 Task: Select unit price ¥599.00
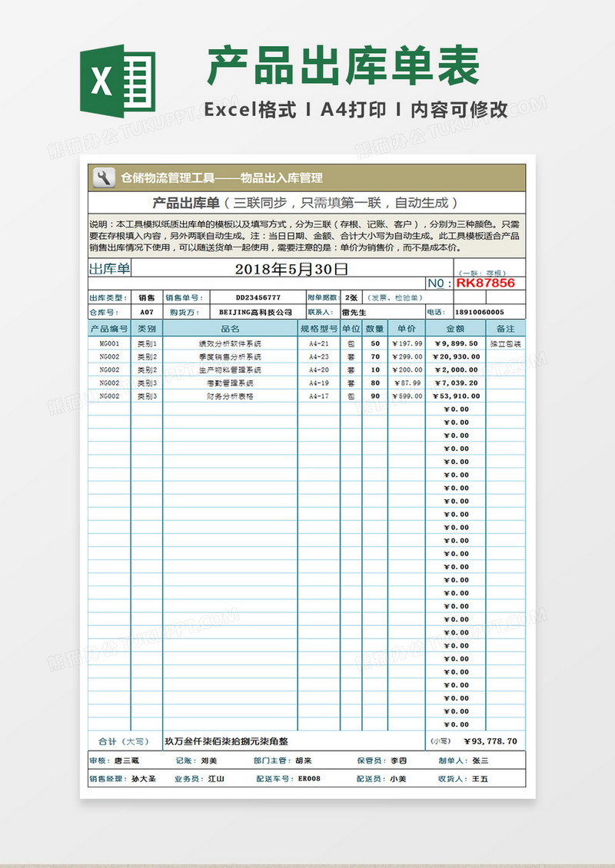(x=407, y=396)
